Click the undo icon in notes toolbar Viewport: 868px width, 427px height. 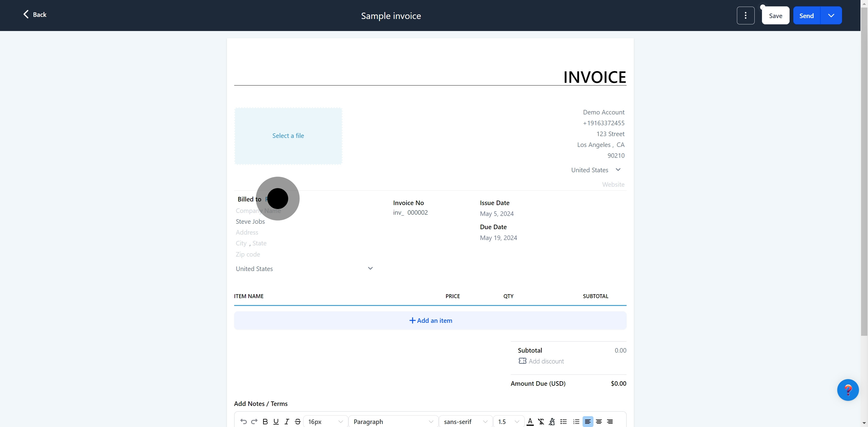pos(243,421)
